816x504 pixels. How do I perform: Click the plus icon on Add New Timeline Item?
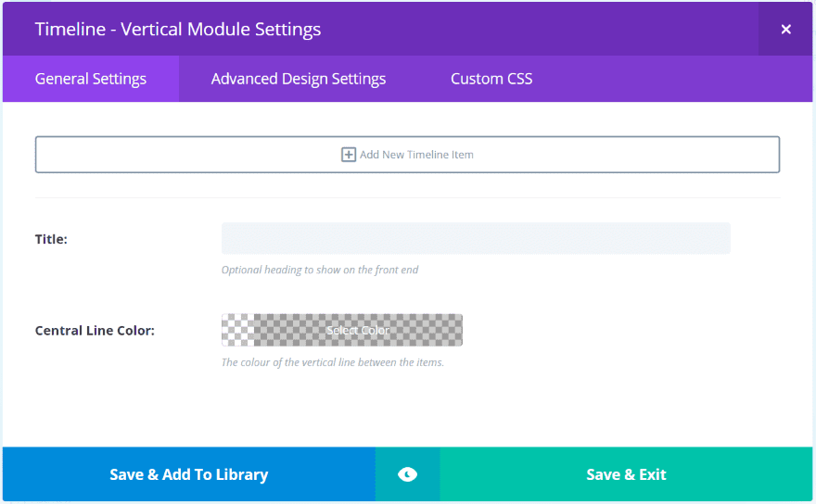(x=349, y=155)
